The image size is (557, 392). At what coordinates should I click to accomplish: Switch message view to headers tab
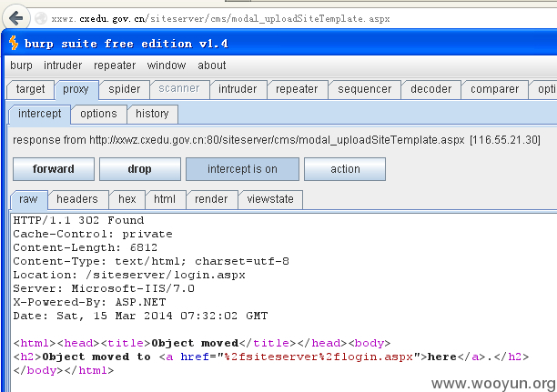click(x=77, y=199)
